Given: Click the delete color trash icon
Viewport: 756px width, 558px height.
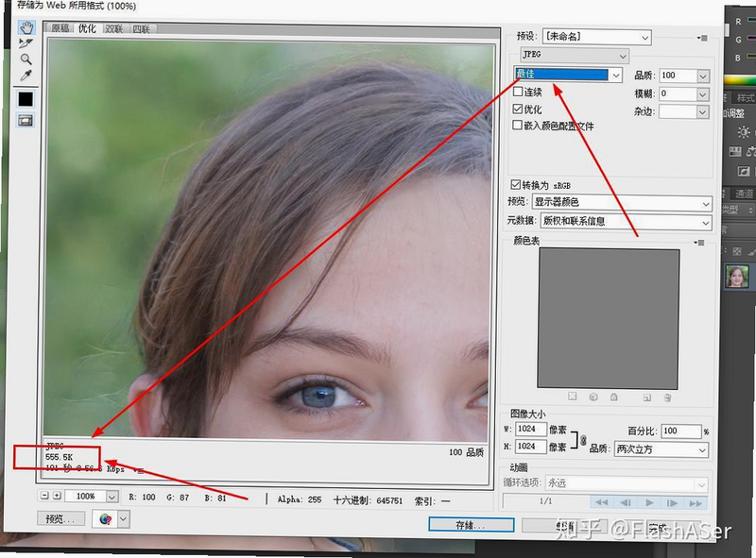Looking at the screenshot, I should [x=667, y=397].
